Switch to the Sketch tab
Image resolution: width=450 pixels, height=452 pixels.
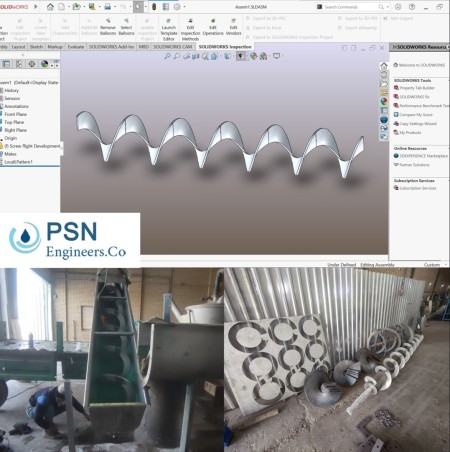[x=36, y=47]
